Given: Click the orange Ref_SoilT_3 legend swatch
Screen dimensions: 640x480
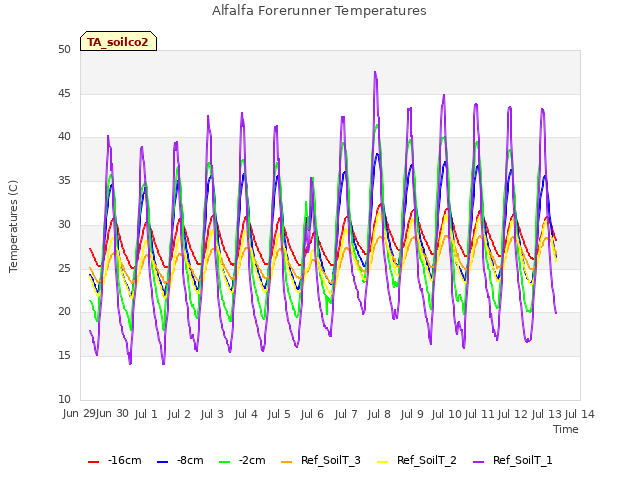Looking at the screenshot, I should coord(287,462).
